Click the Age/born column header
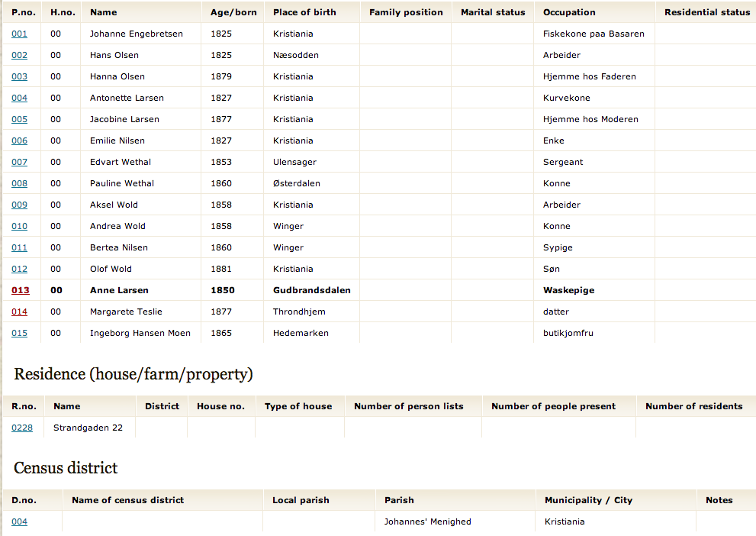 (x=233, y=12)
